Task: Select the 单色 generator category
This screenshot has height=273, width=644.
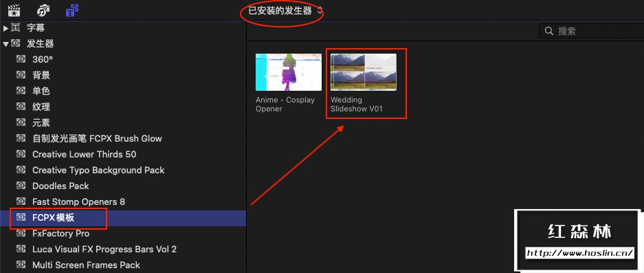Action: [x=123, y=91]
